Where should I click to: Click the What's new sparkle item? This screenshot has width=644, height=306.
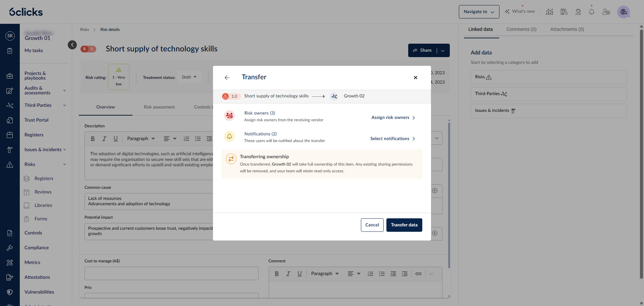[x=520, y=11]
